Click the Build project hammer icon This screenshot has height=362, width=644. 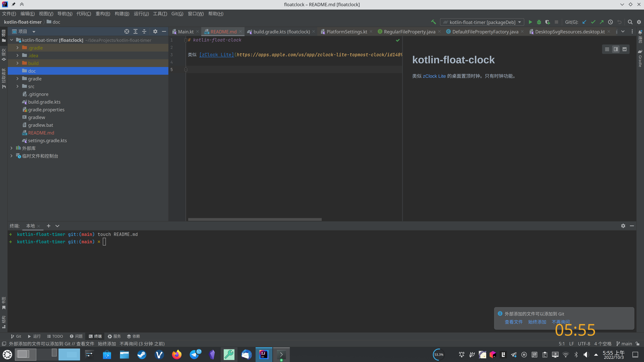click(434, 22)
